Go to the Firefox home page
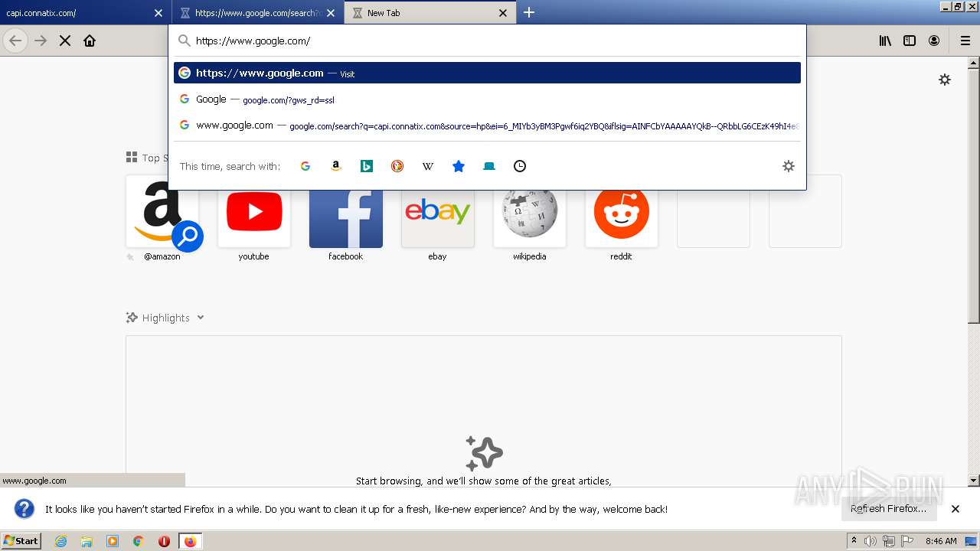Screen dimensions: 980x551 (x=90, y=41)
